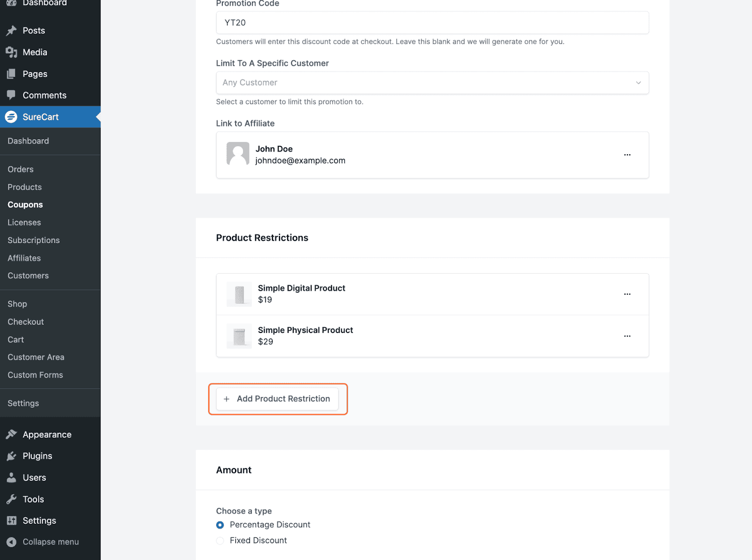Click the Promotion Code field containing YT20
This screenshot has width=752, height=560.
click(x=432, y=22)
